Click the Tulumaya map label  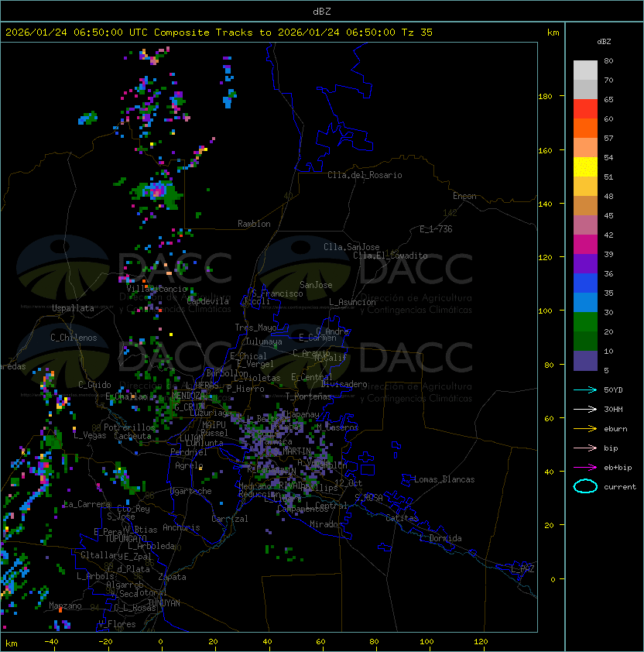[x=264, y=341]
